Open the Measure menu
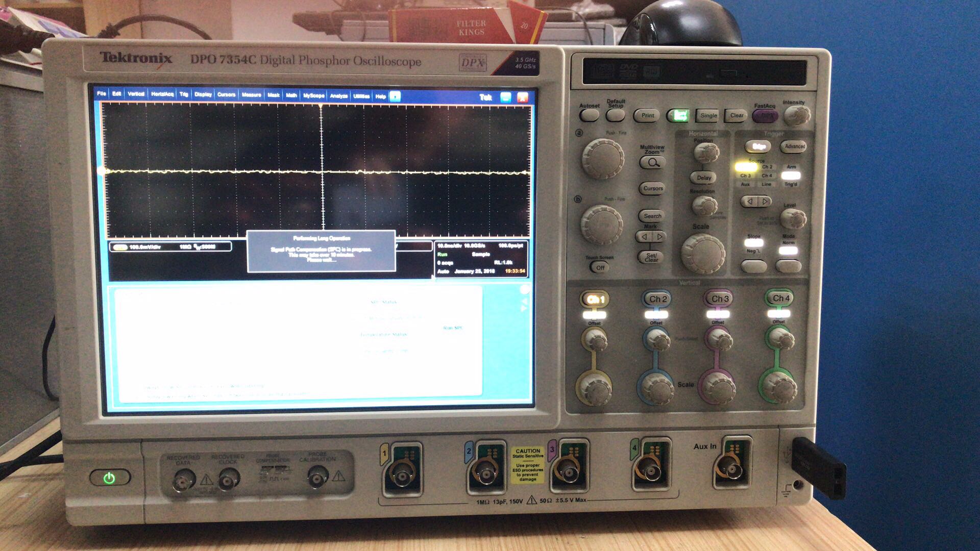Screen dimensions: 980x551 251,95
